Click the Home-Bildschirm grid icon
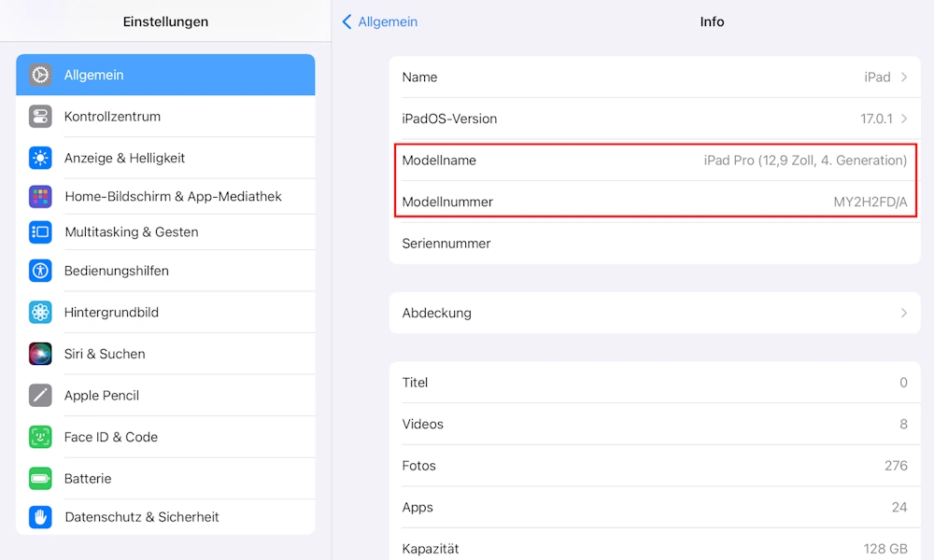This screenshot has width=934, height=560. 40,196
